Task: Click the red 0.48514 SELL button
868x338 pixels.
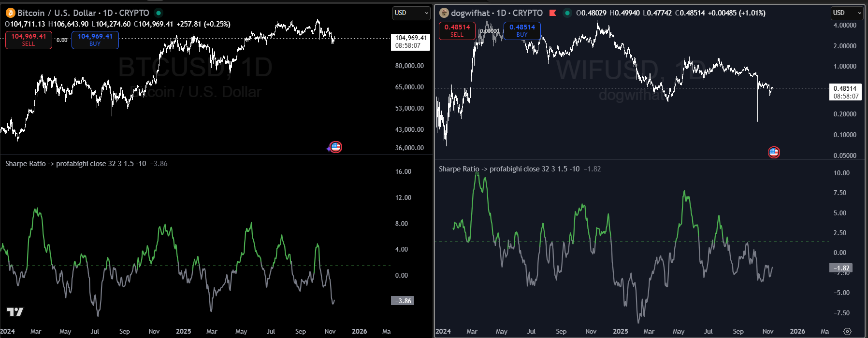Action: [x=457, y=30]
